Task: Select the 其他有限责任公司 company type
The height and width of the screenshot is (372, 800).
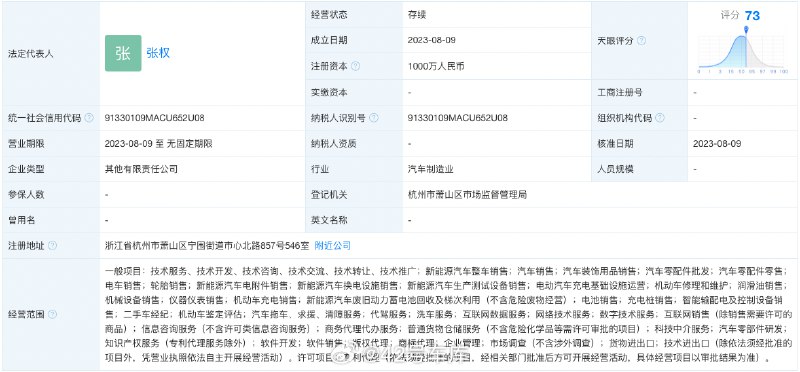Action: [141, 169]
